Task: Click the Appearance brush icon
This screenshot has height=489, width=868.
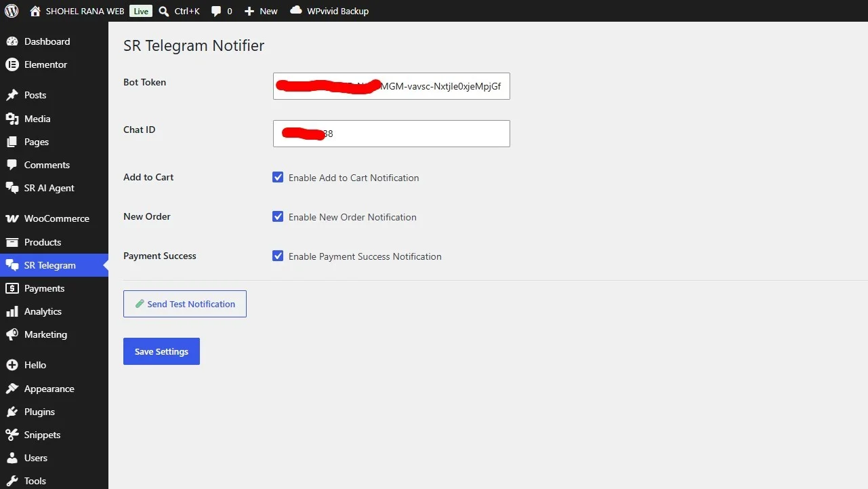Action: [x=12, y=389]
